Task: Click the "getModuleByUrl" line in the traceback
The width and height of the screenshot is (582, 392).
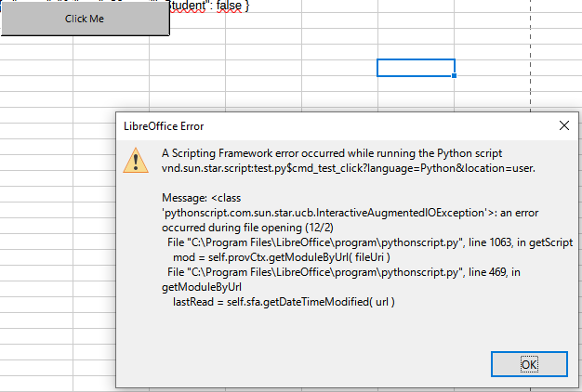Action: pos(202,287)
